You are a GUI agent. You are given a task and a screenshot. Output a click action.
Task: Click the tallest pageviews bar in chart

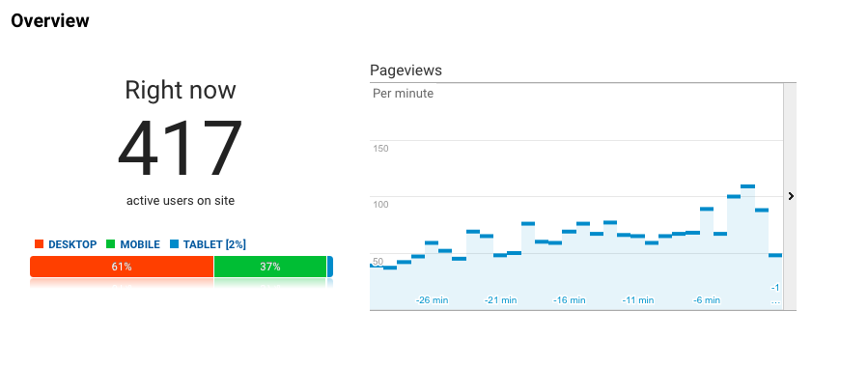coord(748,247)
